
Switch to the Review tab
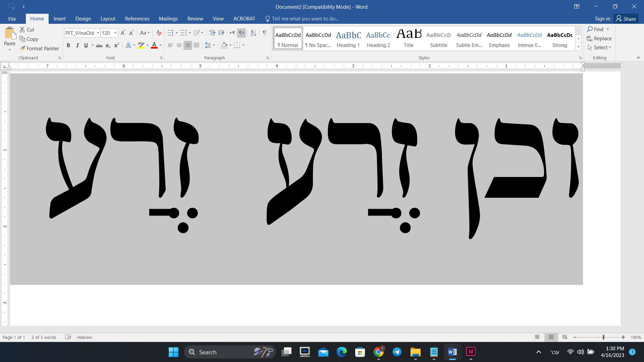coord(195,19)
